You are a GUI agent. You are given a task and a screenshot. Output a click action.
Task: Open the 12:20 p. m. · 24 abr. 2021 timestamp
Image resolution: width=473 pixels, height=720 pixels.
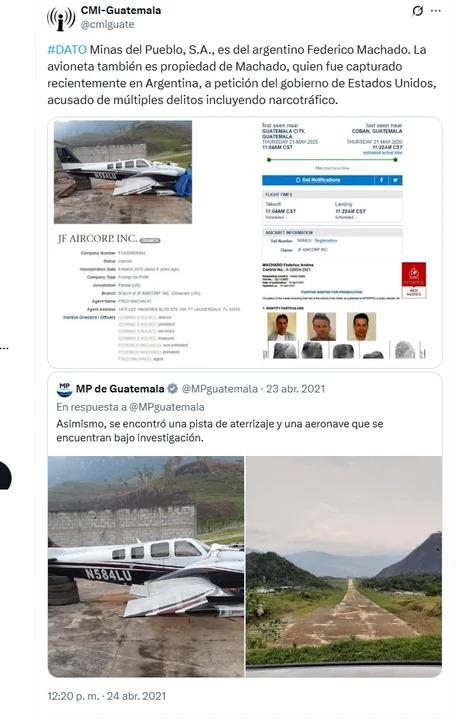pos(107,696)
